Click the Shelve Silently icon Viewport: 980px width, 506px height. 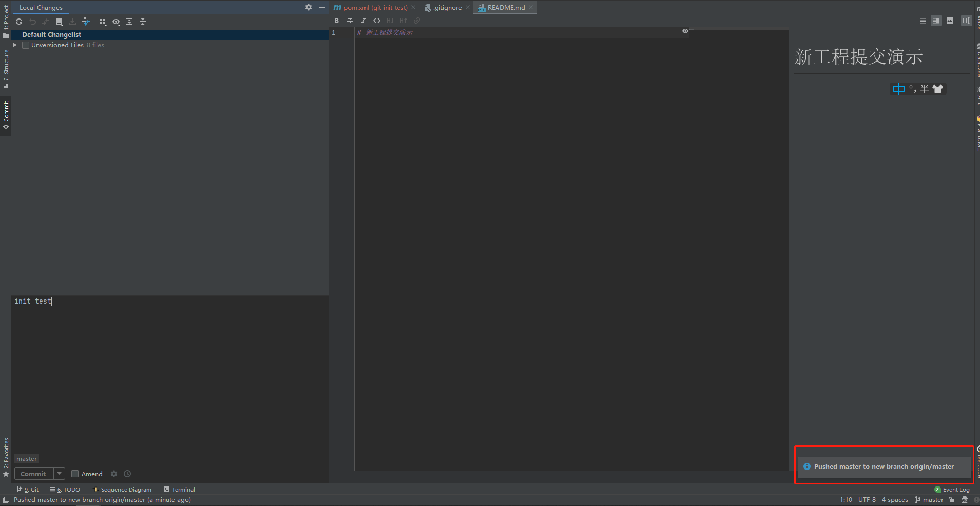point(72,22)
